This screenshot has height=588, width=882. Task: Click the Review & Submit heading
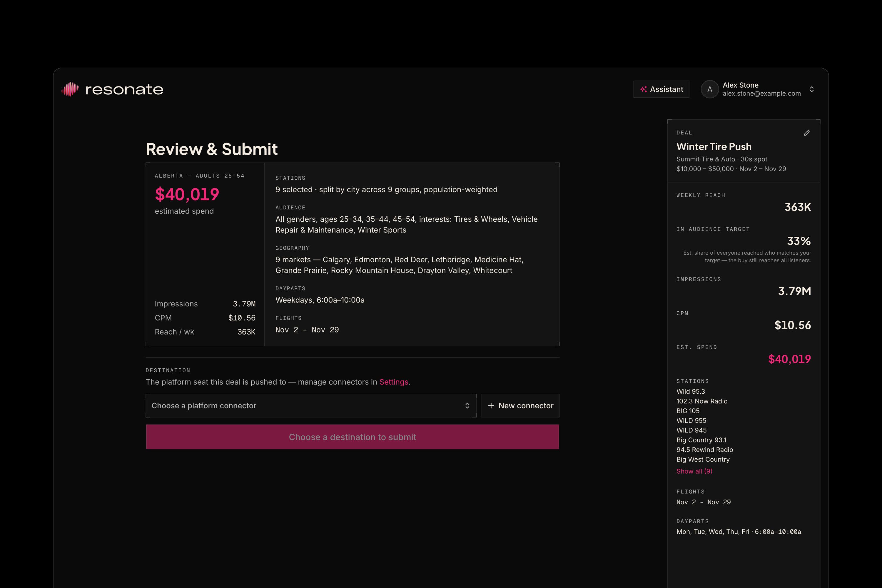(211, 149)
